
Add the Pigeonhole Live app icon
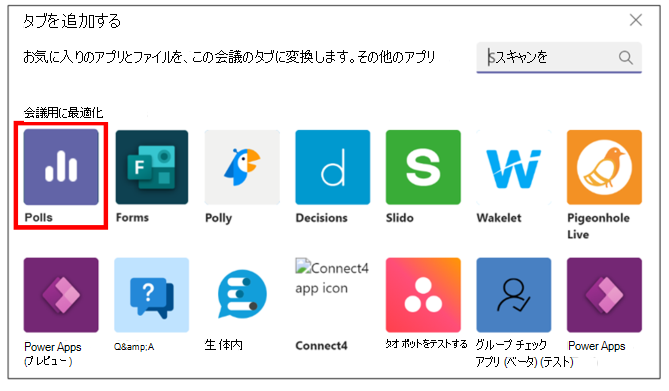(604, 167)
